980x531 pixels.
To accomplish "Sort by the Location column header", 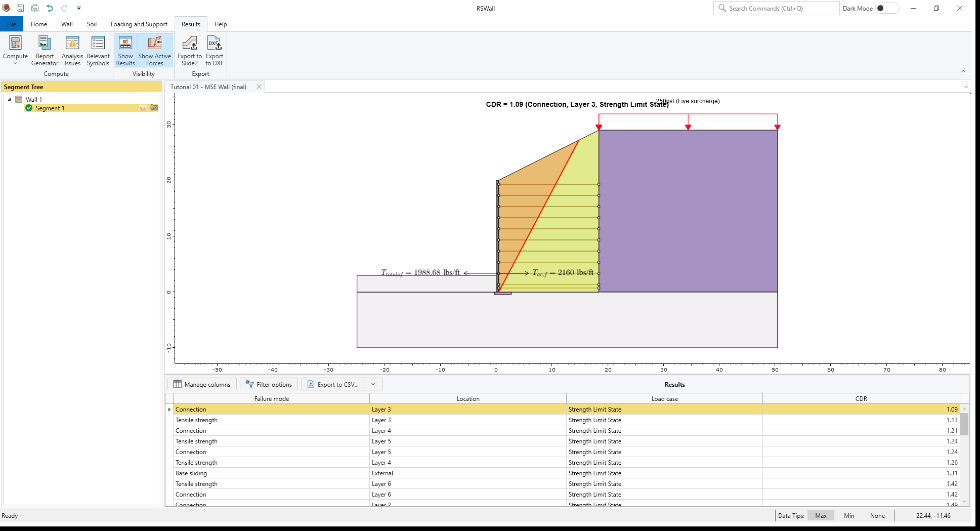I will coord(468,398).
